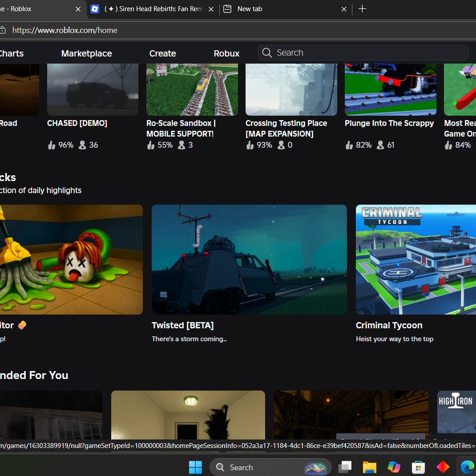Open Copilot from the taskbar

(394, 467)
